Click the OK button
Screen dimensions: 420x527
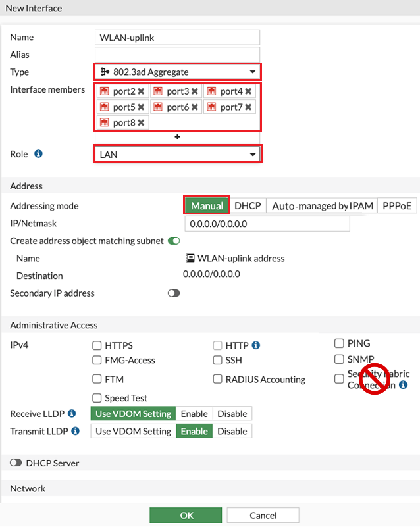point(185,515)
